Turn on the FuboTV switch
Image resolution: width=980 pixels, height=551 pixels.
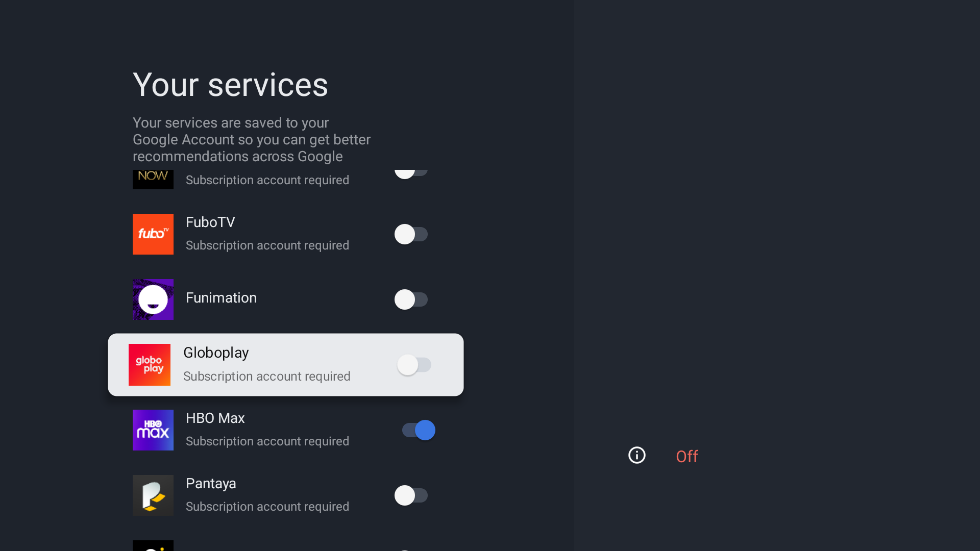click(x=411, y=234)
